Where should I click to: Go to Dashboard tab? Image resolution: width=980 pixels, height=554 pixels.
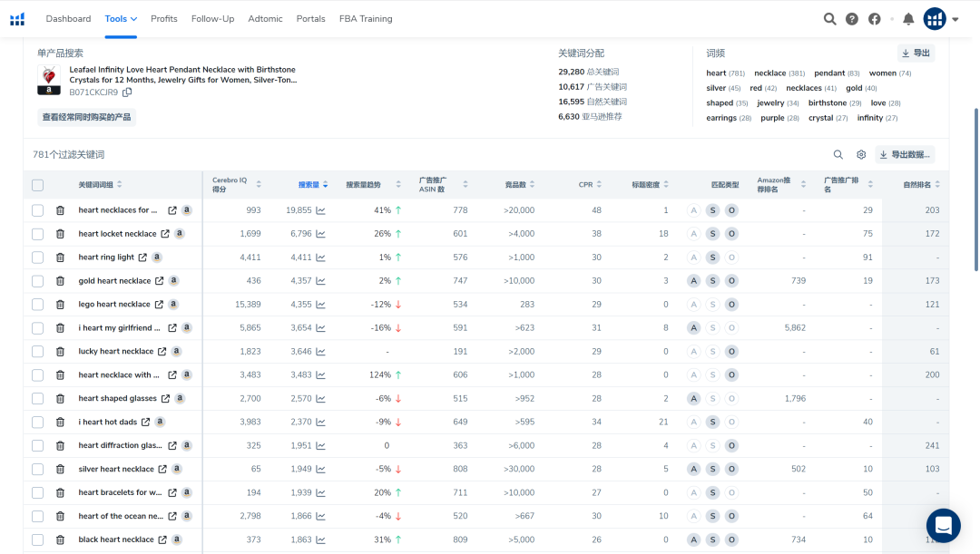[x=68, y=19]
